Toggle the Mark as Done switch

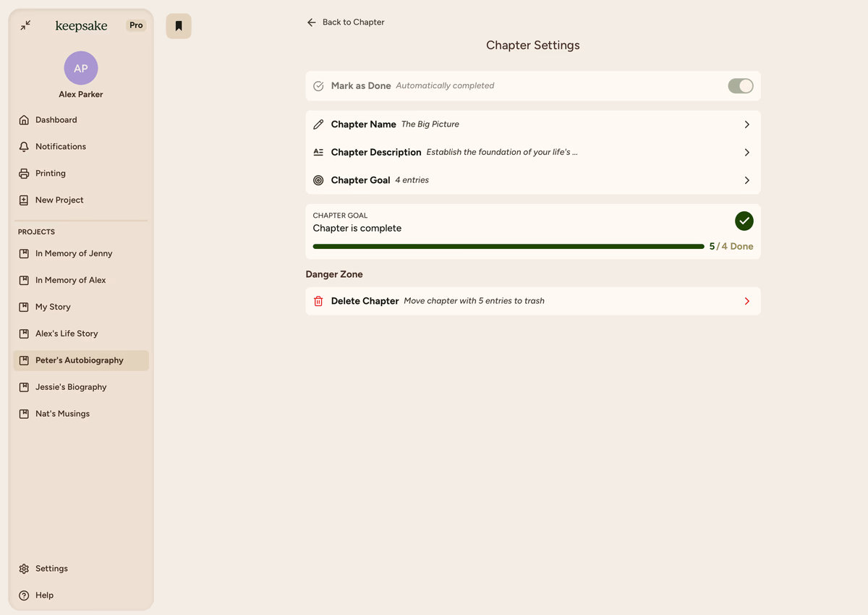pyautogui.click(x=740, y=86)
